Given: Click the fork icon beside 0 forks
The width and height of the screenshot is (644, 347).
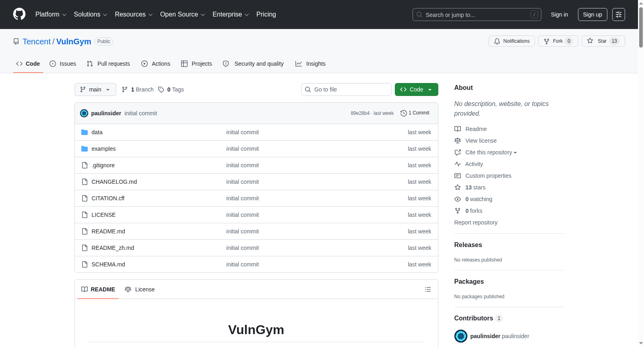Looking at the screenshot, I should [458, 211].
